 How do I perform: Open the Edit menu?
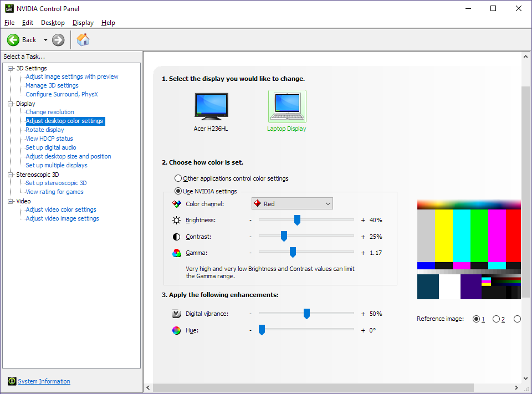[28, 23]
